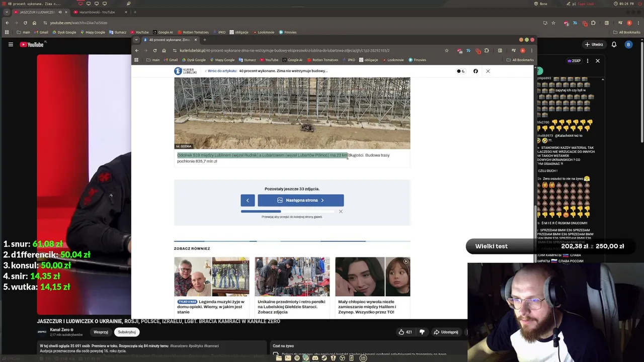Click the Utwórz create button
Screen dimensions: 644x362
pyautogui.click(x=594, y=44)
